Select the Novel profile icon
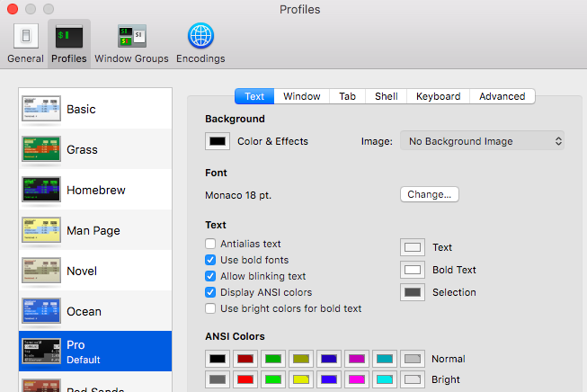This screenshot has height=392, width=587. (x=41, y=271)
